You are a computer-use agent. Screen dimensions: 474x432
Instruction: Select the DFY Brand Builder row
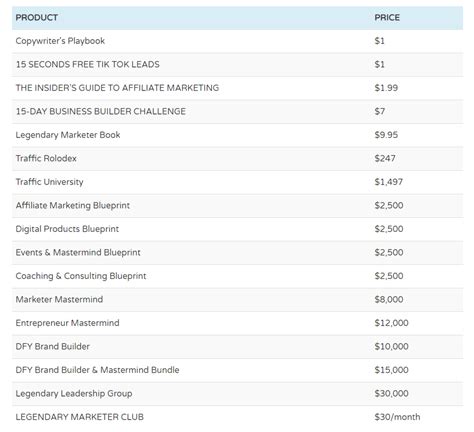click(237, 347)
